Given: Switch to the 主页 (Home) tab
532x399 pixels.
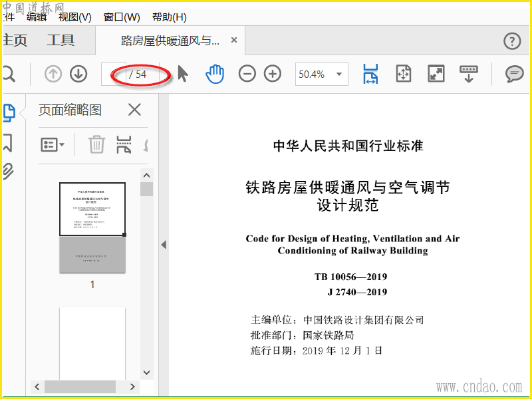Looking at the screenshot, I should pos(15,41).
